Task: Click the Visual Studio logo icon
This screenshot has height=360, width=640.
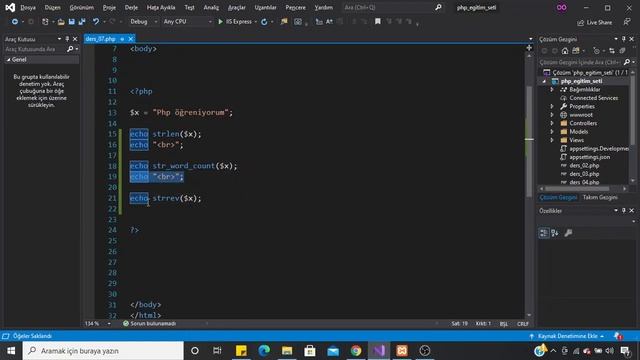Action: [x=10, y=7]
